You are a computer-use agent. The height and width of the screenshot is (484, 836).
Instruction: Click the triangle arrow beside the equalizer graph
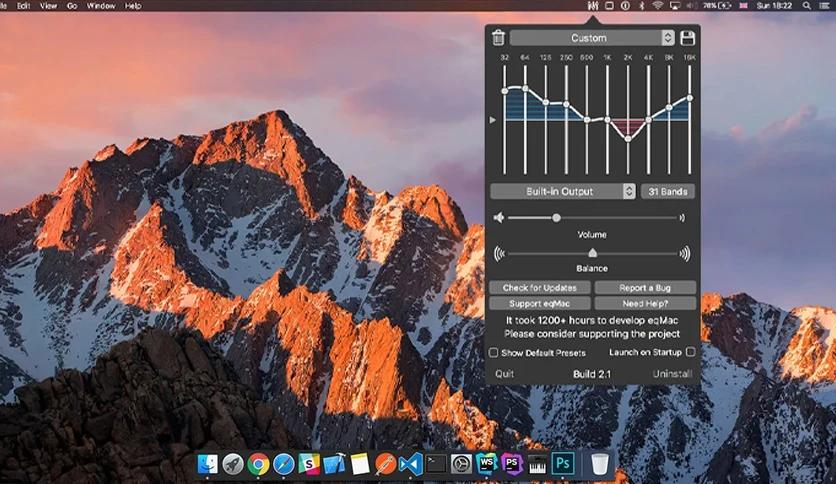point(493,120)
